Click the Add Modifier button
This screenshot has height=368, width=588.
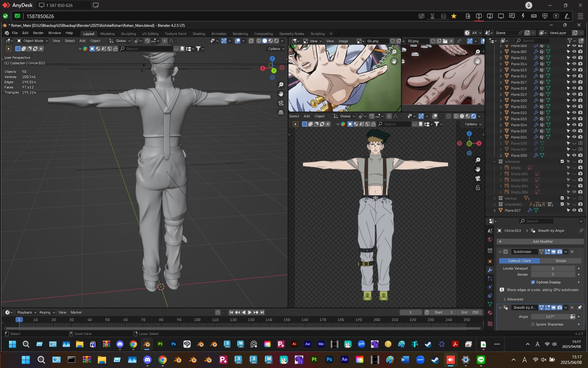coord(540,241)
